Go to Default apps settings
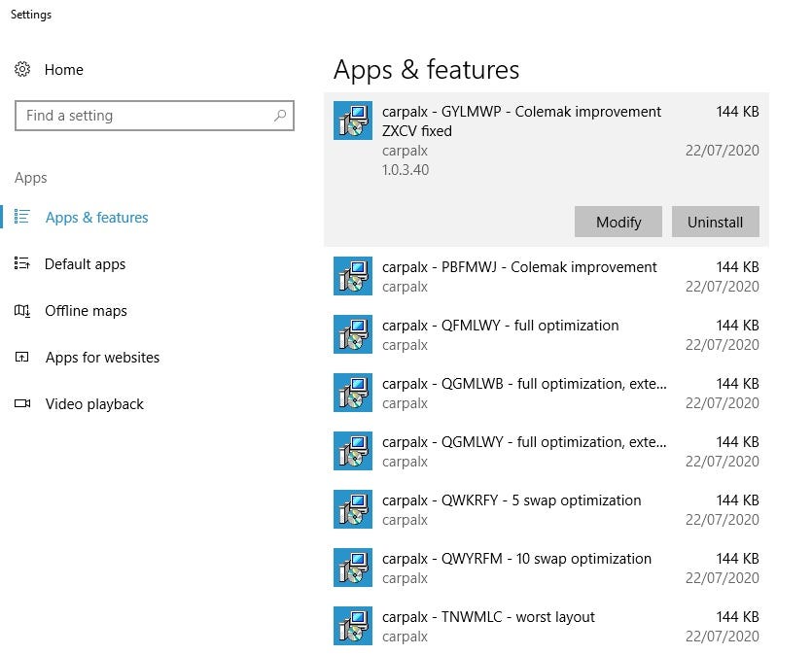Viewport: 812px width, 655px height. (x=85, y=264)
